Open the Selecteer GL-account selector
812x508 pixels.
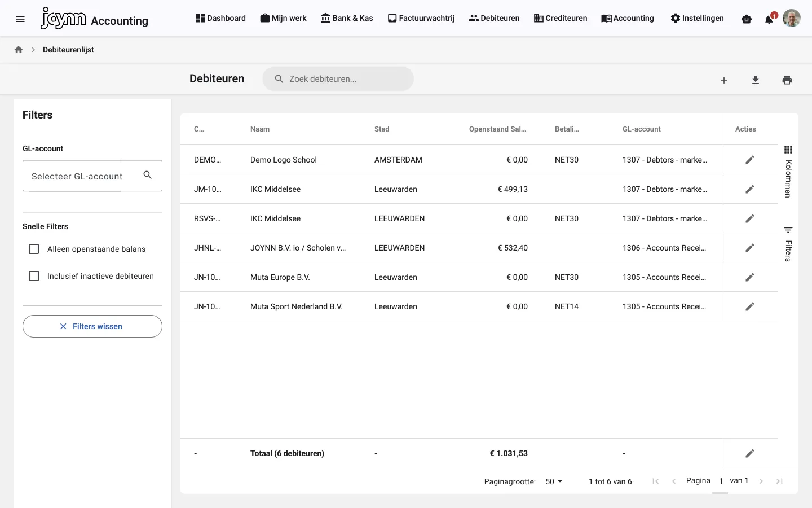tap(92, 176)
